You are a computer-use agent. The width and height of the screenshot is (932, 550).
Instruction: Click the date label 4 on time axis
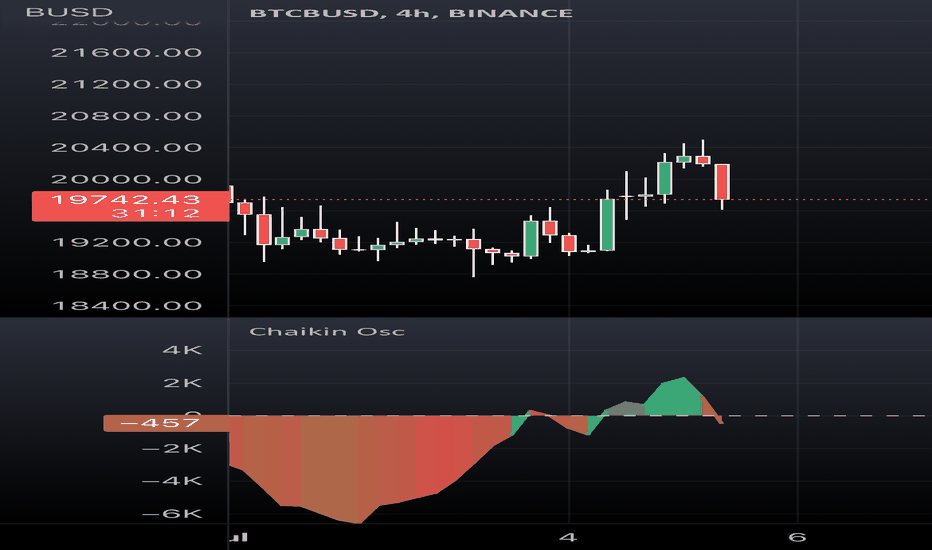(568, 538)
